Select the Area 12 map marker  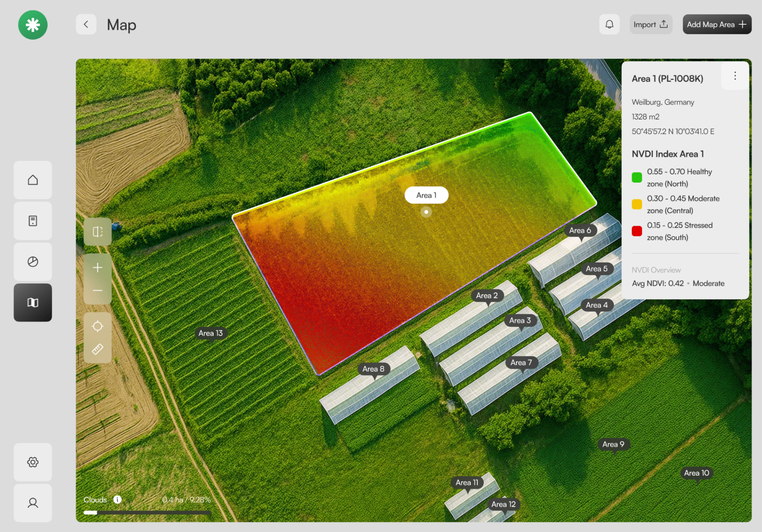click(x=503, y=504)
